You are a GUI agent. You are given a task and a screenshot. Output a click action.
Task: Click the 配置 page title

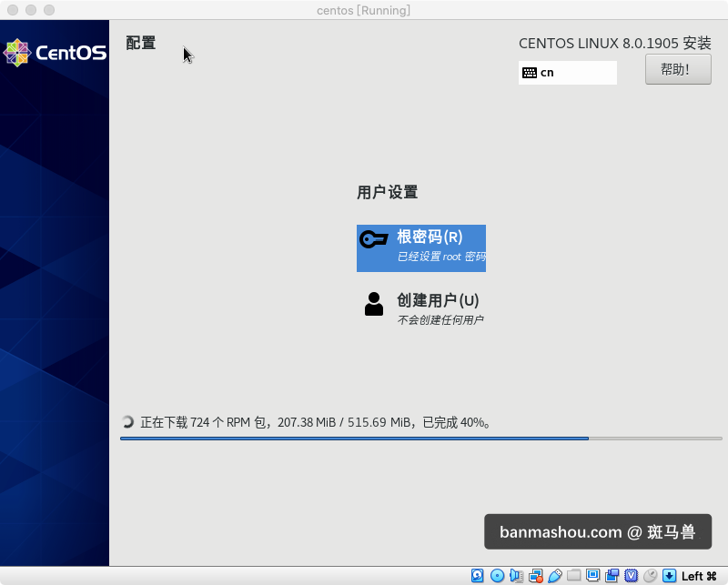141,43
